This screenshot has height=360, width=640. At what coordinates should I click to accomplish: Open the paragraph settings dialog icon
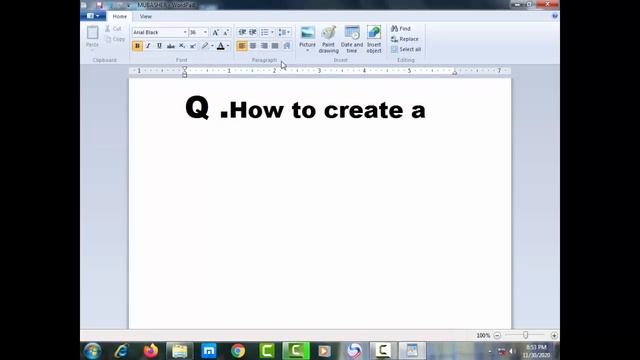coord(287,46)
